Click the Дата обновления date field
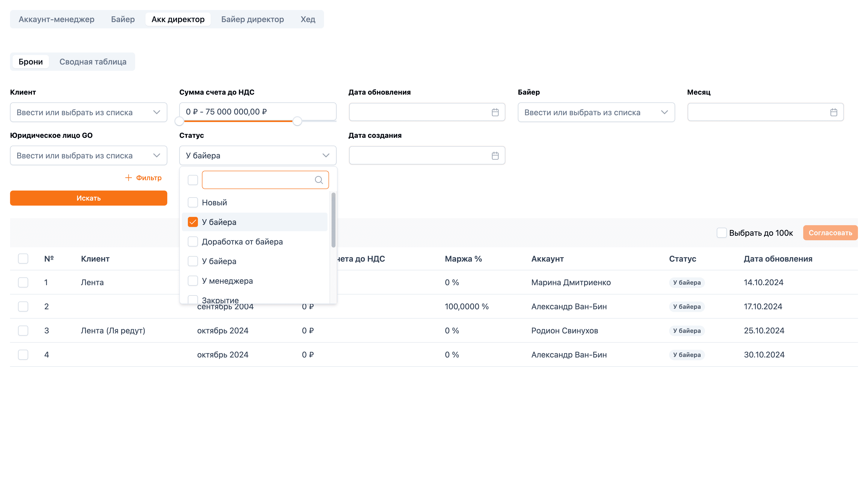The image size is (868, 481). pyautogui.click(x=427, y=112)
